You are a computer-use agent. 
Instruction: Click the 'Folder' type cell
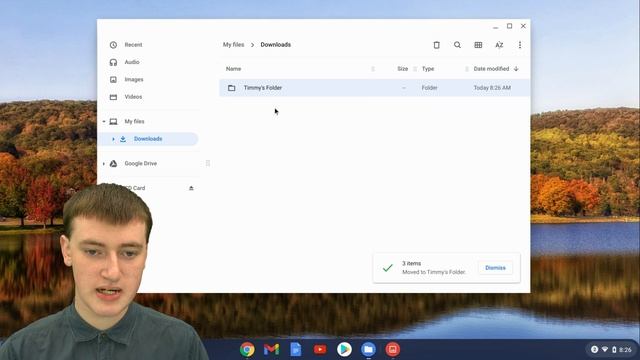[x=429, y=88]
